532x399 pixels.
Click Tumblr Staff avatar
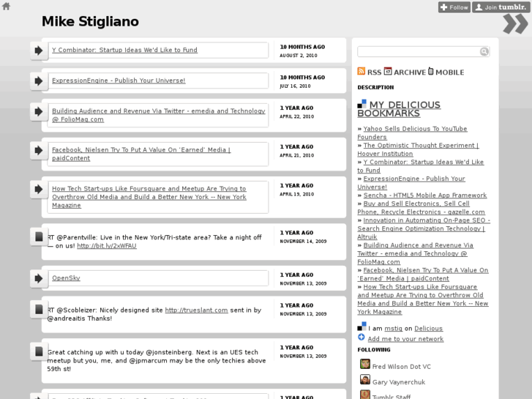pyautogui.click(x=365, y=395)
